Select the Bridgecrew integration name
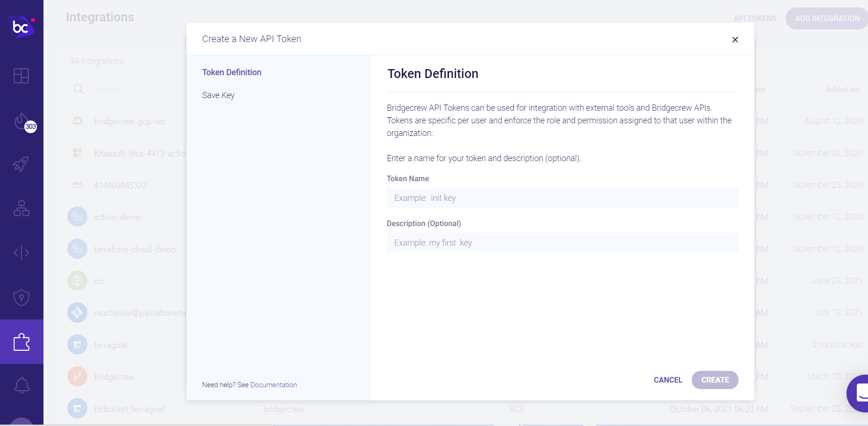Screen dimensions: 868x426 (114, 377)
